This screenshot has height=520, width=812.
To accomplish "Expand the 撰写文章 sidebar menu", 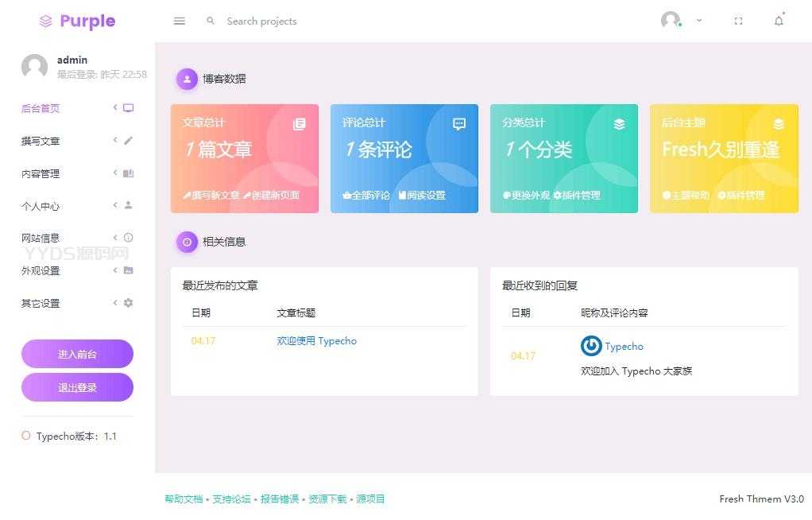I will 76,141.
